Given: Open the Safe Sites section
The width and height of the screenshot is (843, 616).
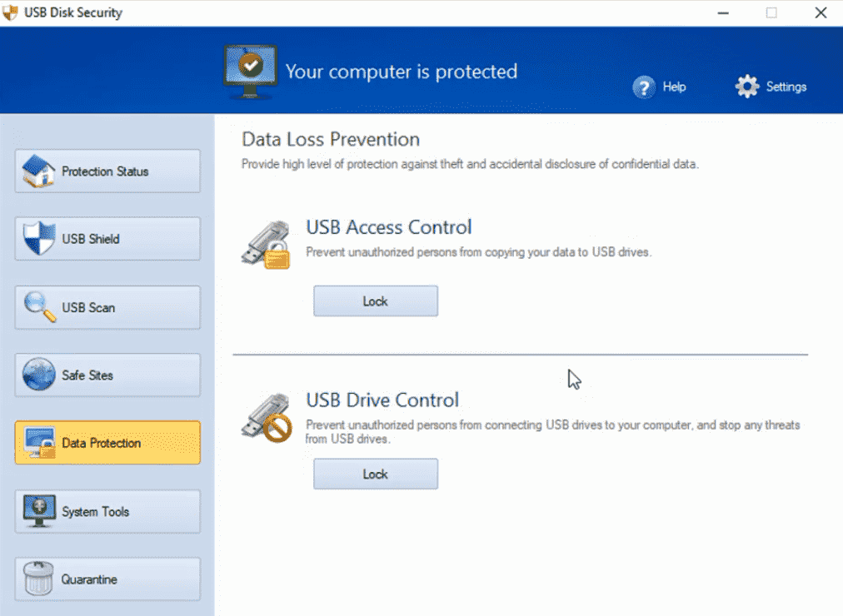Looking at the screenshot, I should point(107,375).
